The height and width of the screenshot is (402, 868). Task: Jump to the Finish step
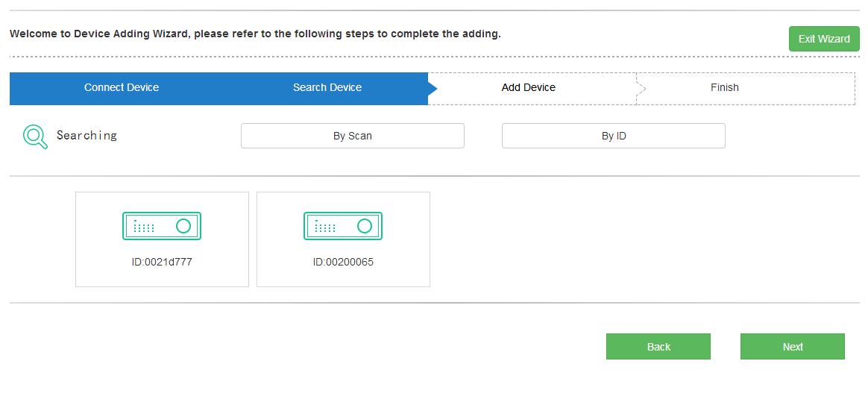pos(724,88)
